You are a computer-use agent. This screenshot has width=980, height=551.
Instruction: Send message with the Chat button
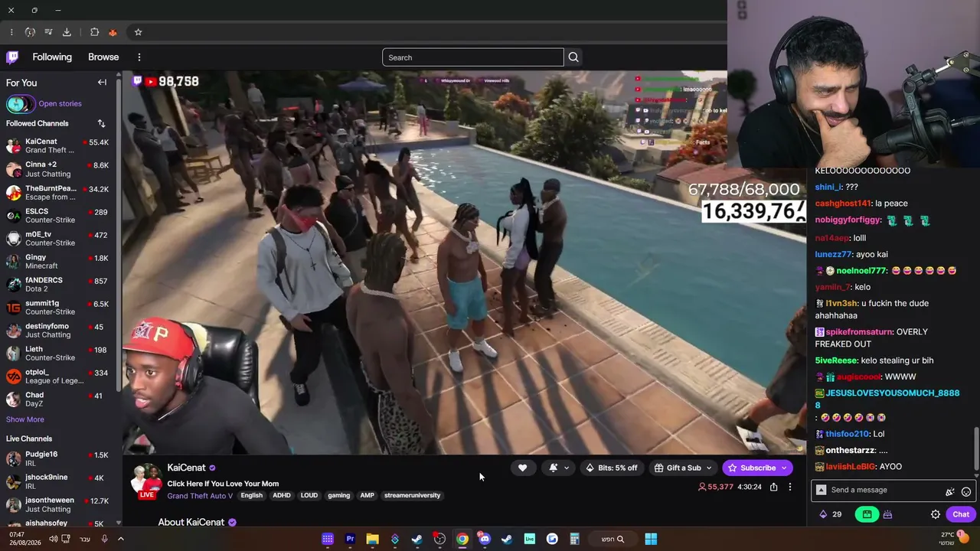(961, 514)
